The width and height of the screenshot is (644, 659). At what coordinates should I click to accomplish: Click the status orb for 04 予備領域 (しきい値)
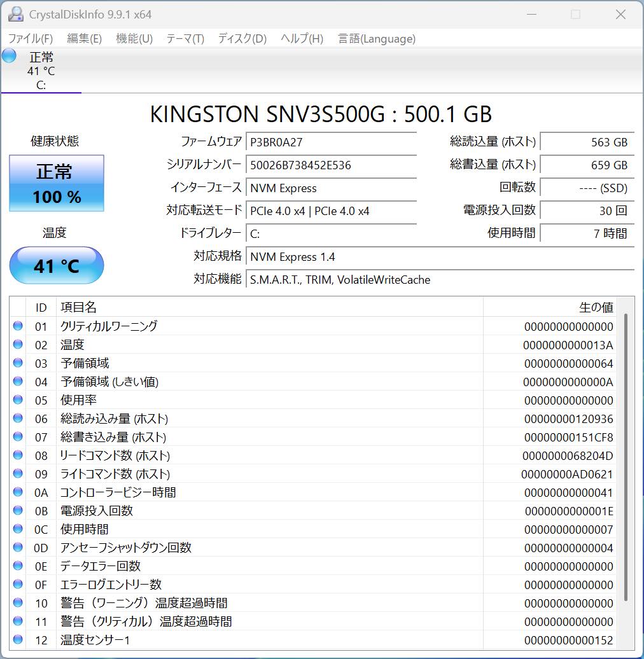click(18, 381)
